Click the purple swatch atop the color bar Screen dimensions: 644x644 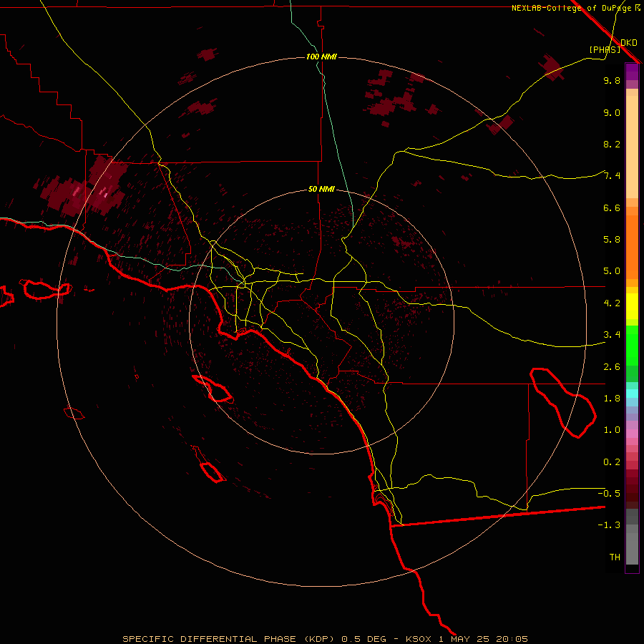[x=632, y=72]
